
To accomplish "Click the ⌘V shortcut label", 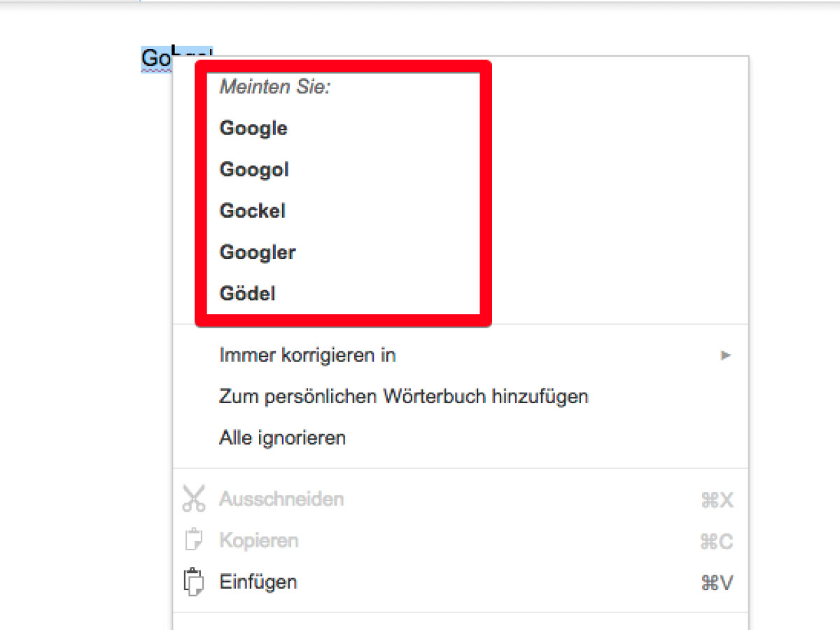I will pos(717,583).
